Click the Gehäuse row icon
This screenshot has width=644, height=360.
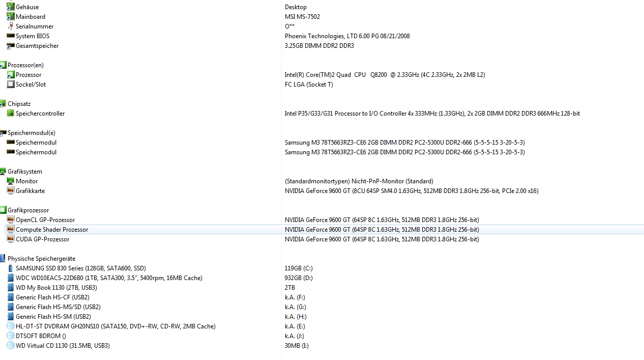tap(11, 7)
